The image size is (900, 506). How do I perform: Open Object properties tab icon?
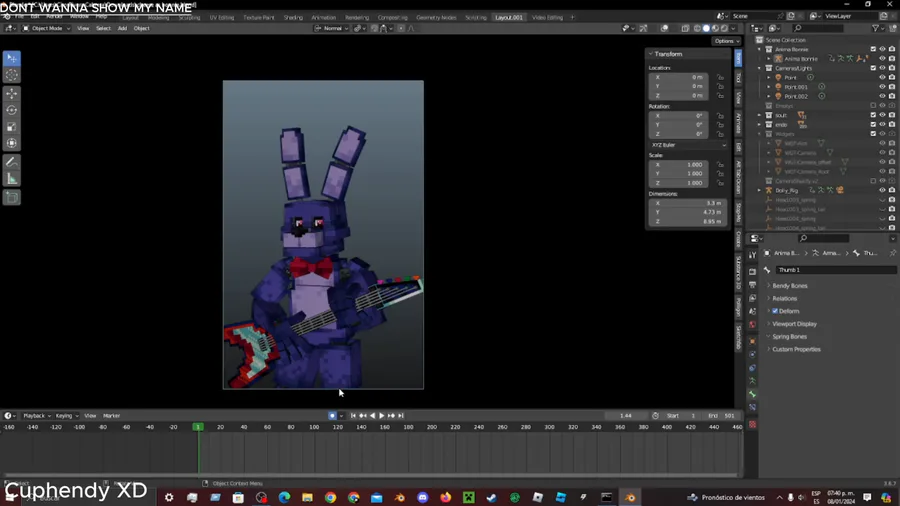click(752, 341)
